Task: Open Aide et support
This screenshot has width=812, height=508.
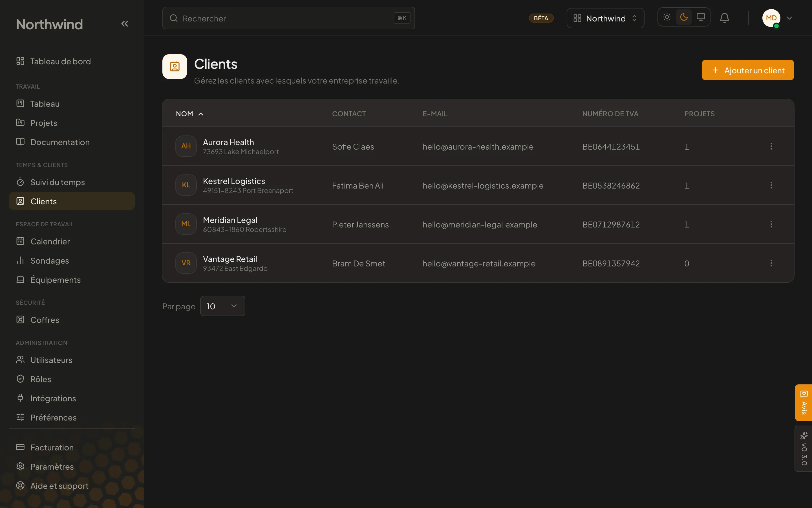Action: (72, 485)
